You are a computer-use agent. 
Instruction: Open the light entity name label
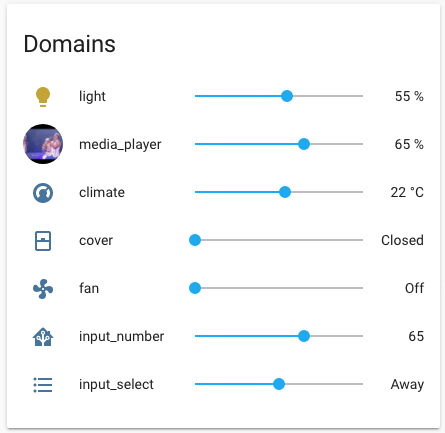click(92, 96)
